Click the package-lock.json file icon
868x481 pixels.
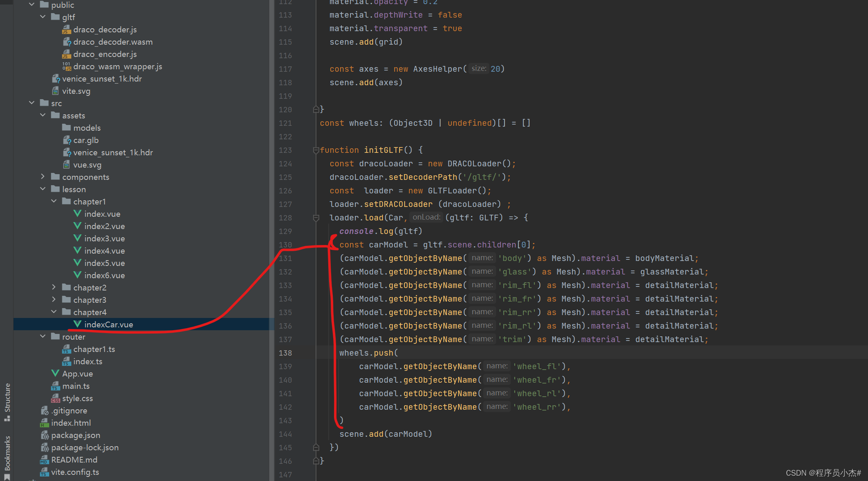[45, 447]
